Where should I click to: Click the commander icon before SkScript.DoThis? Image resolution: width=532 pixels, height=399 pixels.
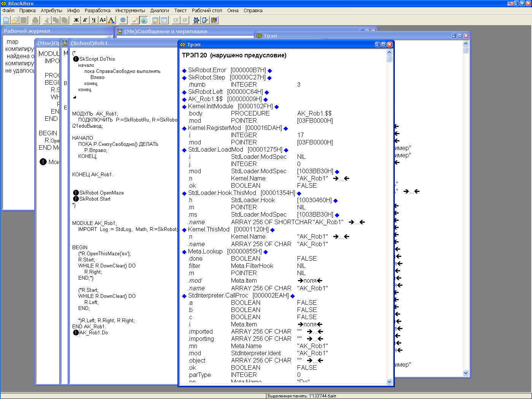click(x=76, y=59)
